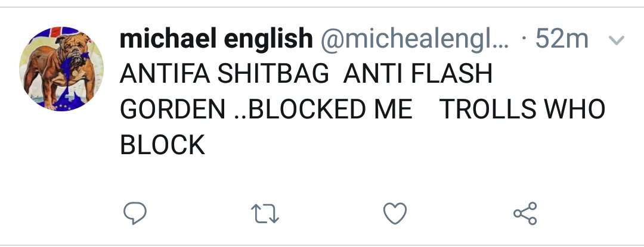Click the TROLLS WHO text
Image resolution: width=644 pixels, height=247 pixels.
[x=522, y=110]
